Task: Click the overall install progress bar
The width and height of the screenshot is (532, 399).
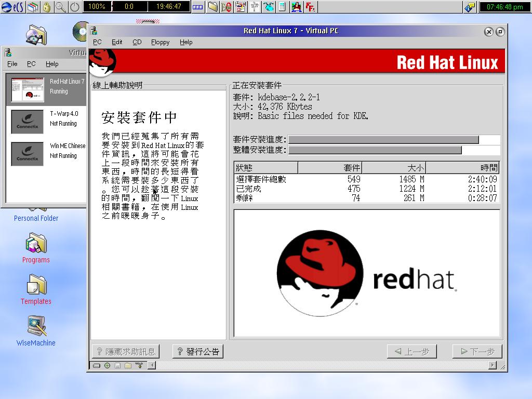Action: click(x=394, y=150)
